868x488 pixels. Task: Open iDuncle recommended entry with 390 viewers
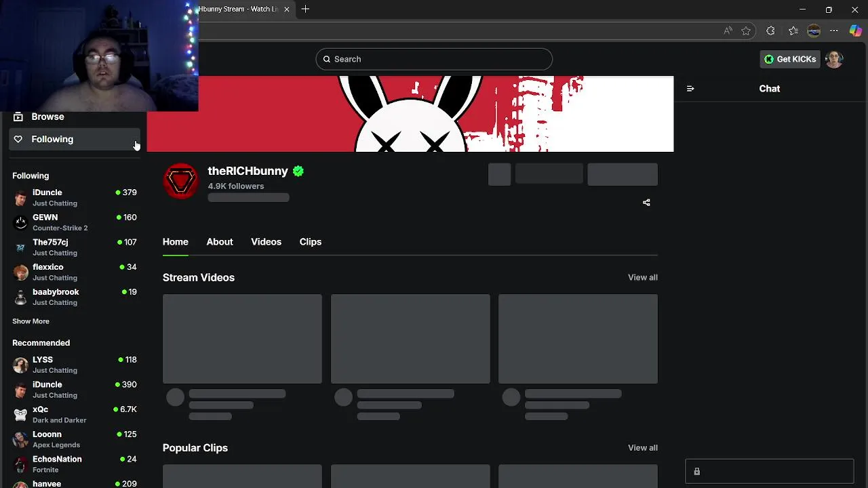(x=75, y=389)
